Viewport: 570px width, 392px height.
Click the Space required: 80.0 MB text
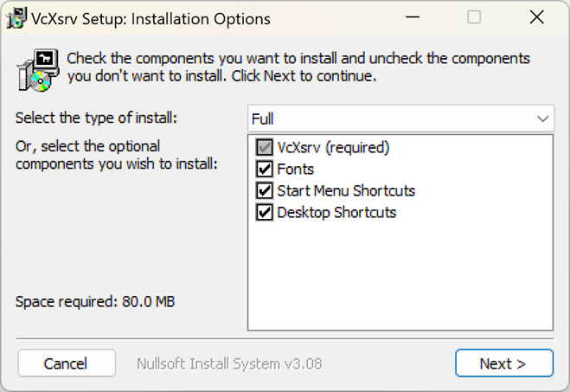click(95, 302)
